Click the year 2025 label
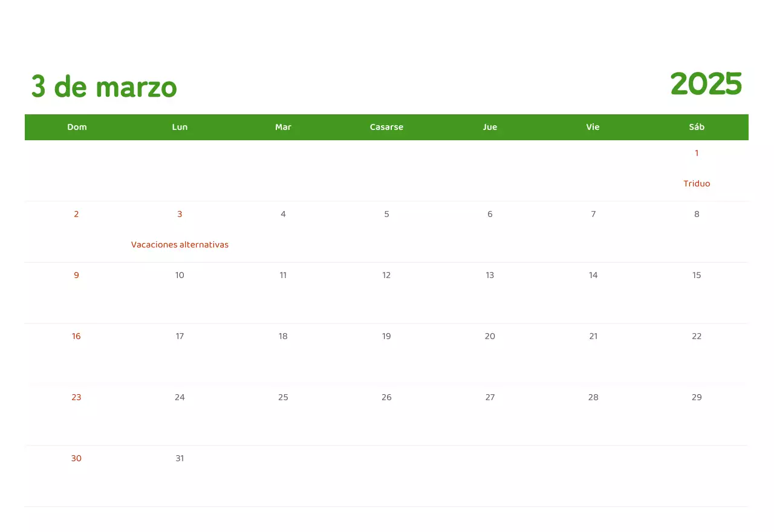Screen dimensions: 774x532 coord(706,84)
